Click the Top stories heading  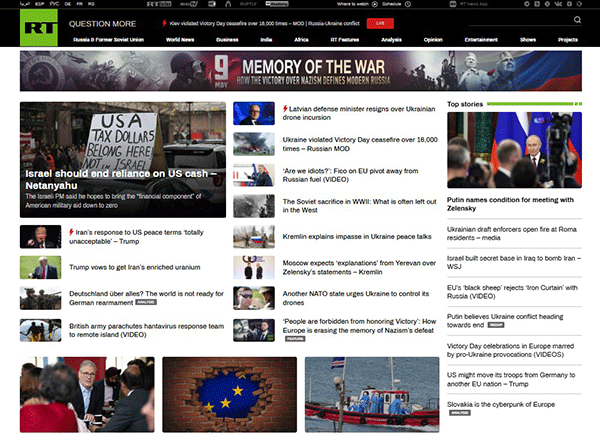pyautogui.click(x=465, y=104)
